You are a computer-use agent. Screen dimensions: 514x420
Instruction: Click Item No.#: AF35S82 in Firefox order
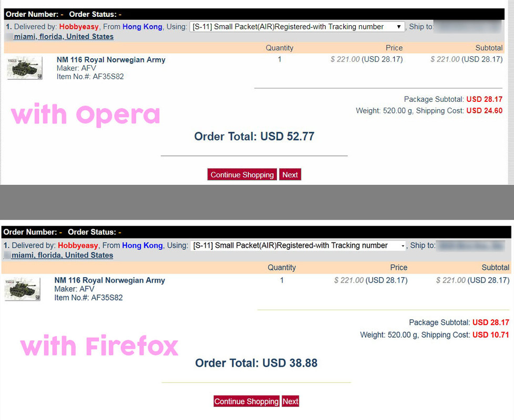coord(88,298)
